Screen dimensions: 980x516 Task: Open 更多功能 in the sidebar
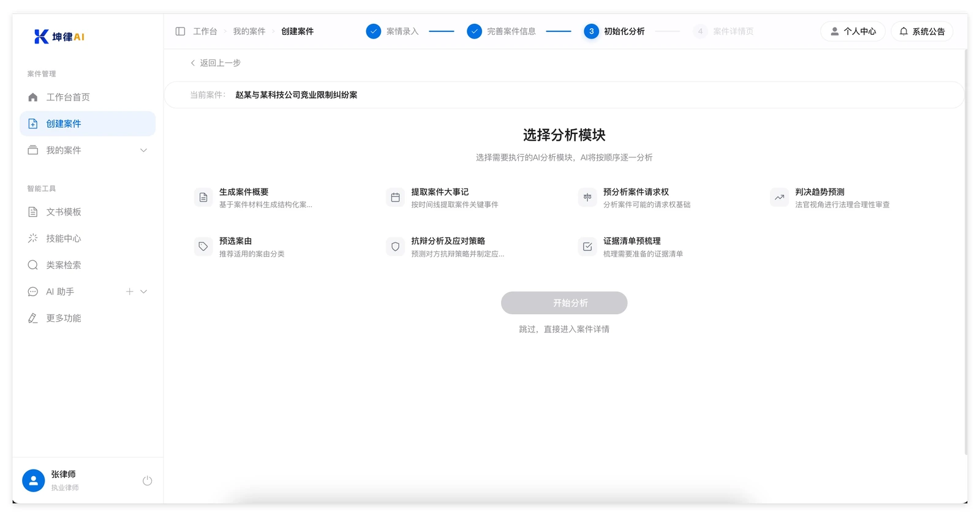click(x=88, y=318)
